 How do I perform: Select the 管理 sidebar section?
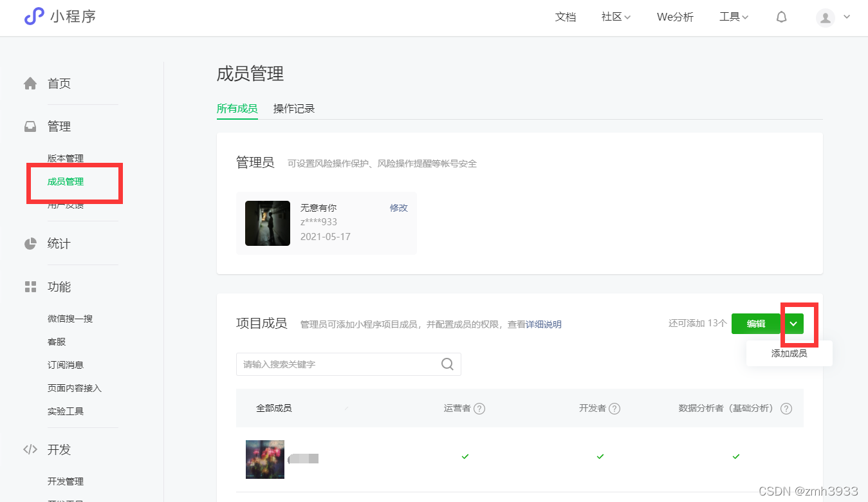(59, 127)
